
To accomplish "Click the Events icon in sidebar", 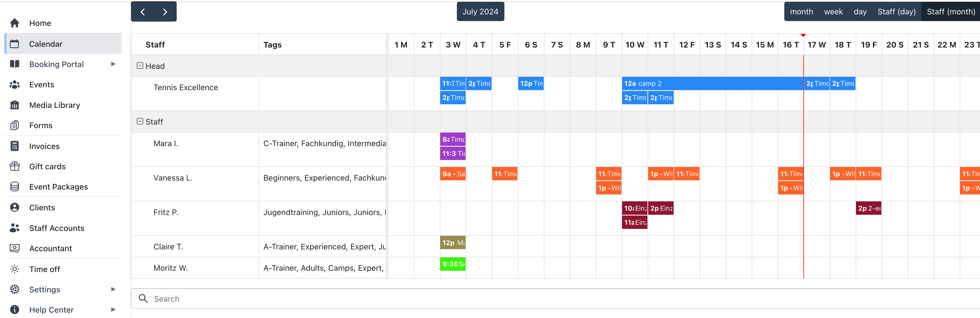I will [16, 84].
